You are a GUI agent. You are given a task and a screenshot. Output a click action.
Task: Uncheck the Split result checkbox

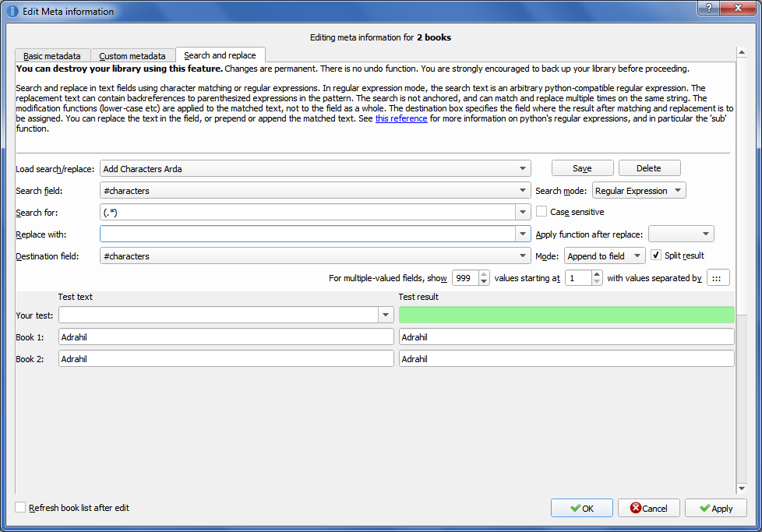pyautogui.click(x=655, y=255)
